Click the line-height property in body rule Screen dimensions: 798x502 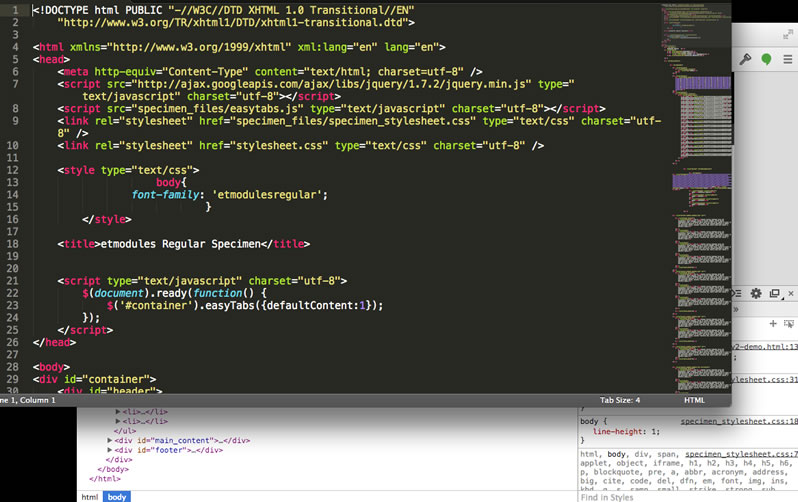618,432
